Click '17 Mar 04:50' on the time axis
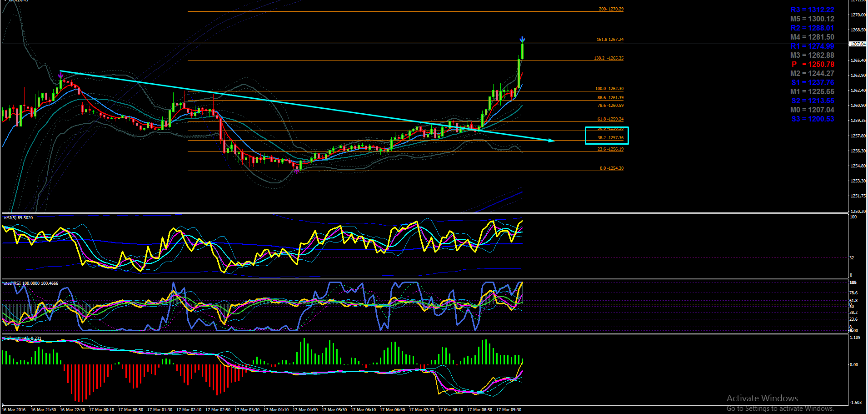This screenshot has width=868, height=414. click(305, 410)
